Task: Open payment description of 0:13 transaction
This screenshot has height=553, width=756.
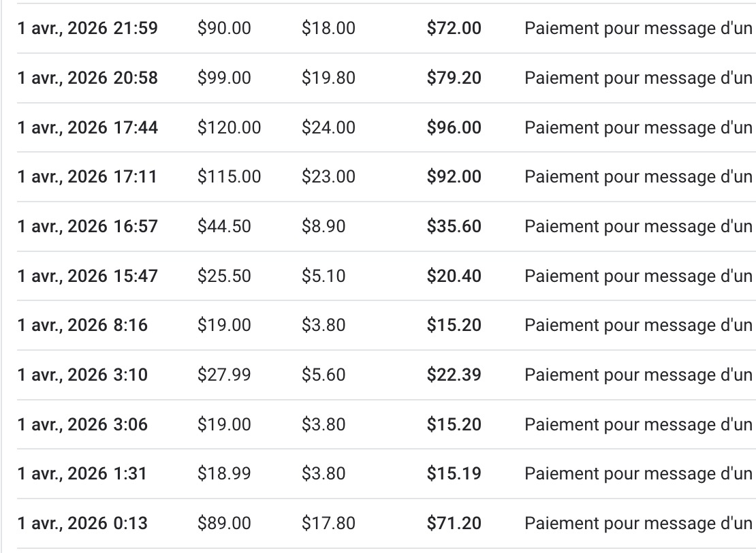Action: [640, 524]
